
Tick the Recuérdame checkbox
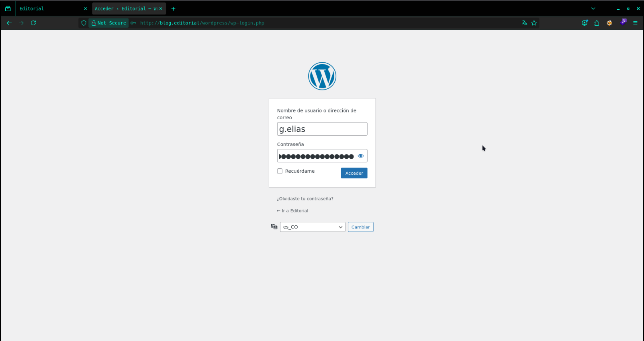(280, 171)
